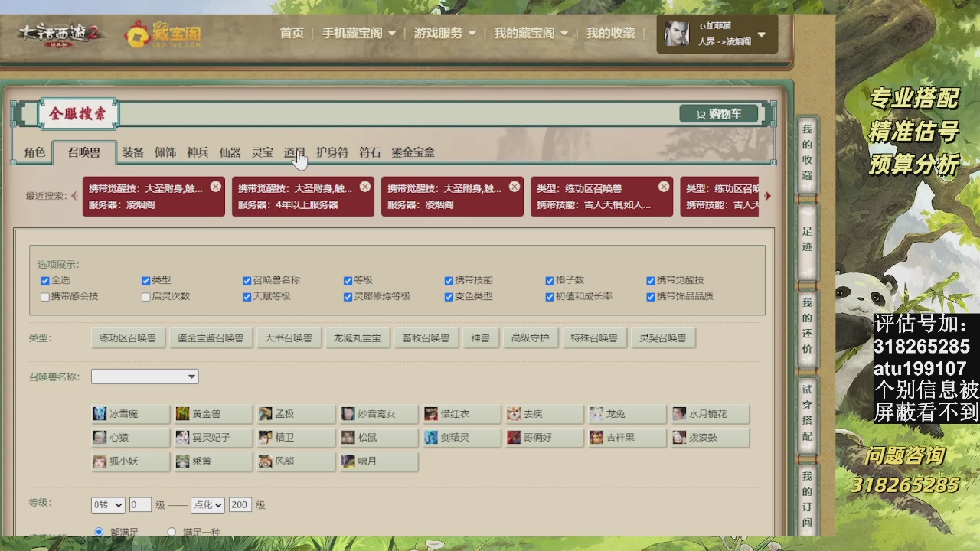This screenshot has width=980, height=551.
Task: Switch to the 神兵 tab
Action: [198, 152]
